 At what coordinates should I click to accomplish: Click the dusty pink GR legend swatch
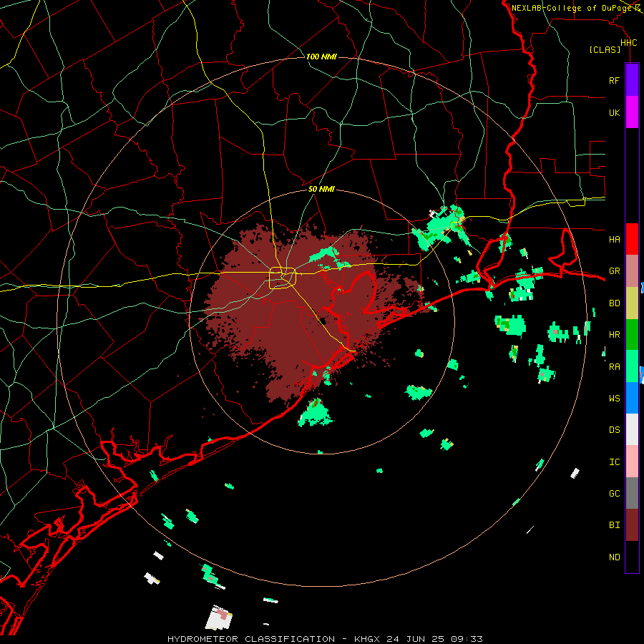tap(632, 271)
